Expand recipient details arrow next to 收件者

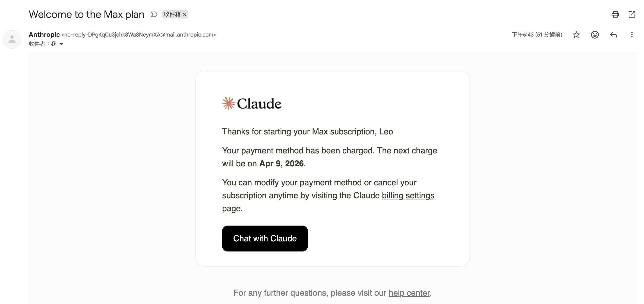pyautogui.click(x=61, y=44)
